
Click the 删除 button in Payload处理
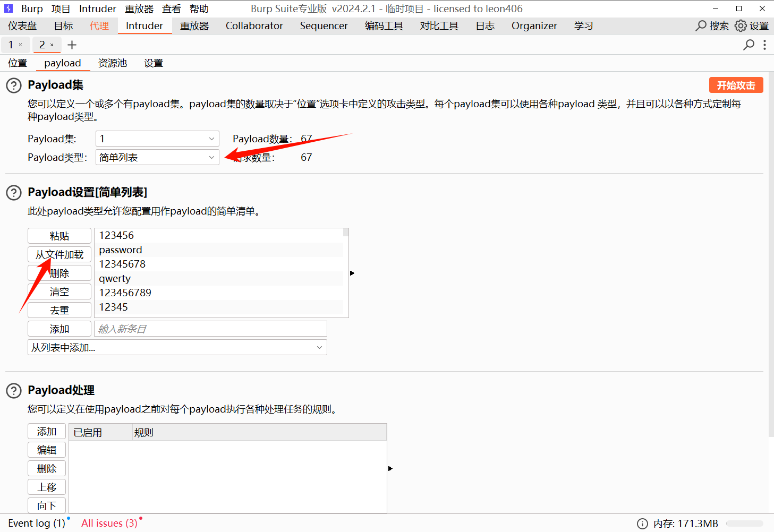coord(47,468)
